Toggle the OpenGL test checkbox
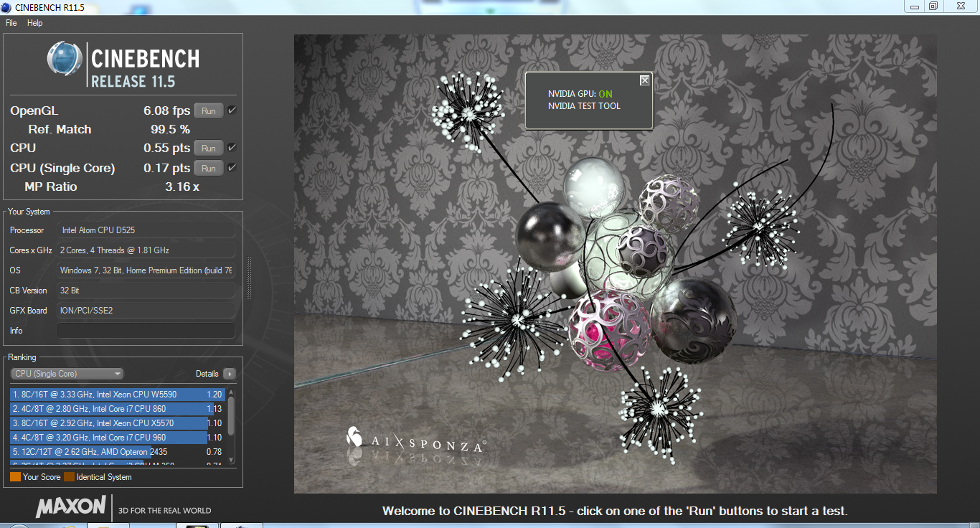 [x=232, y=110]
